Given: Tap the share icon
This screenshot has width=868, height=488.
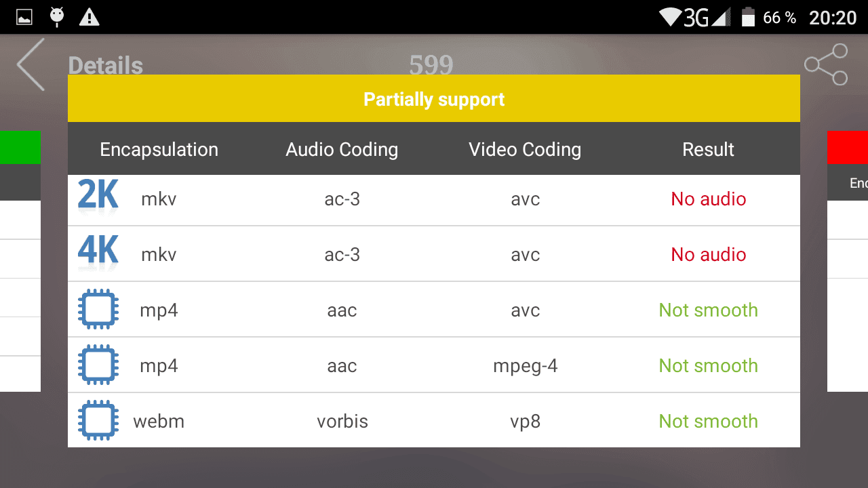Looking at the screenshot, I should tap(826, 64).
